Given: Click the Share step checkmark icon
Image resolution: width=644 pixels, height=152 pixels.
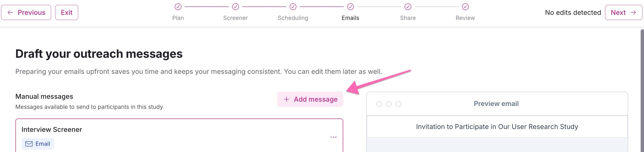Looking at the screenshot, I should pos(408,7).
